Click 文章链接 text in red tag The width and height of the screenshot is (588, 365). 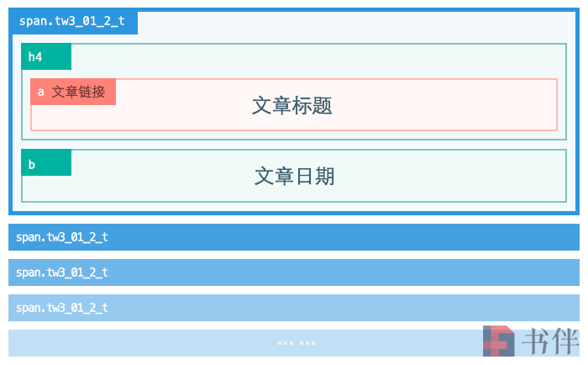click(x=78, y=92)
